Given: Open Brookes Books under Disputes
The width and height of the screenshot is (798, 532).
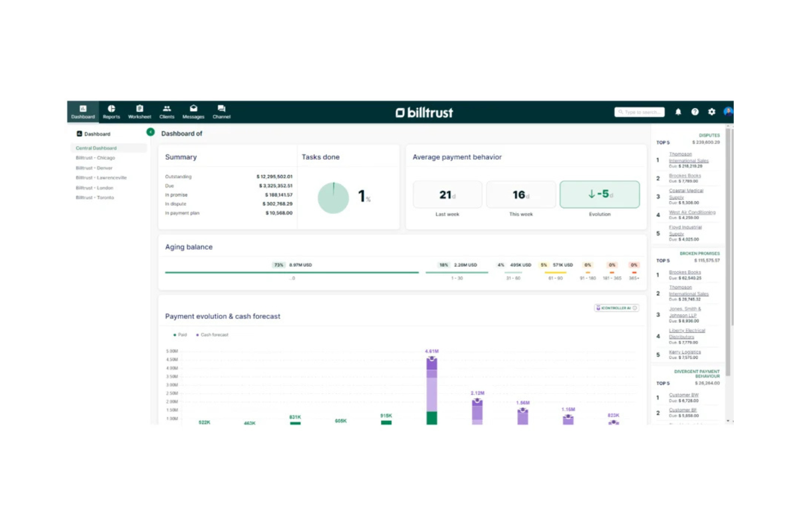Looking at the screenshot, I should pos(685,176).
